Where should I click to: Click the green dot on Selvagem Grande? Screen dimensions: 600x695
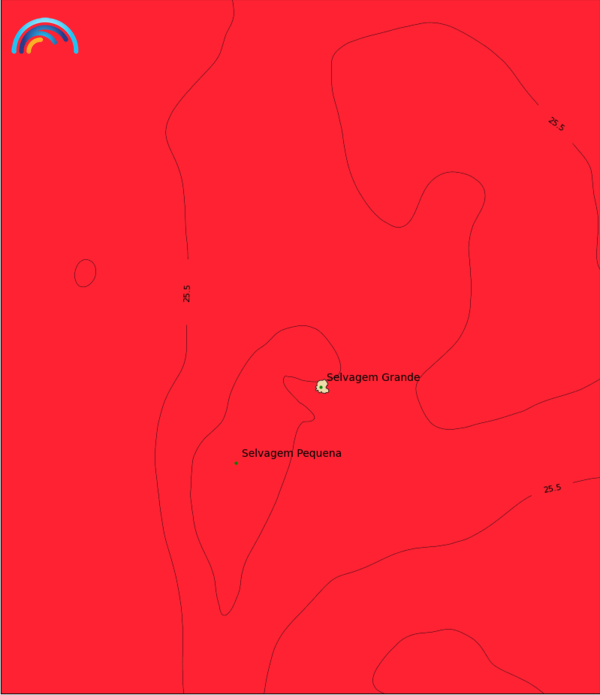(x=321, y=387)
